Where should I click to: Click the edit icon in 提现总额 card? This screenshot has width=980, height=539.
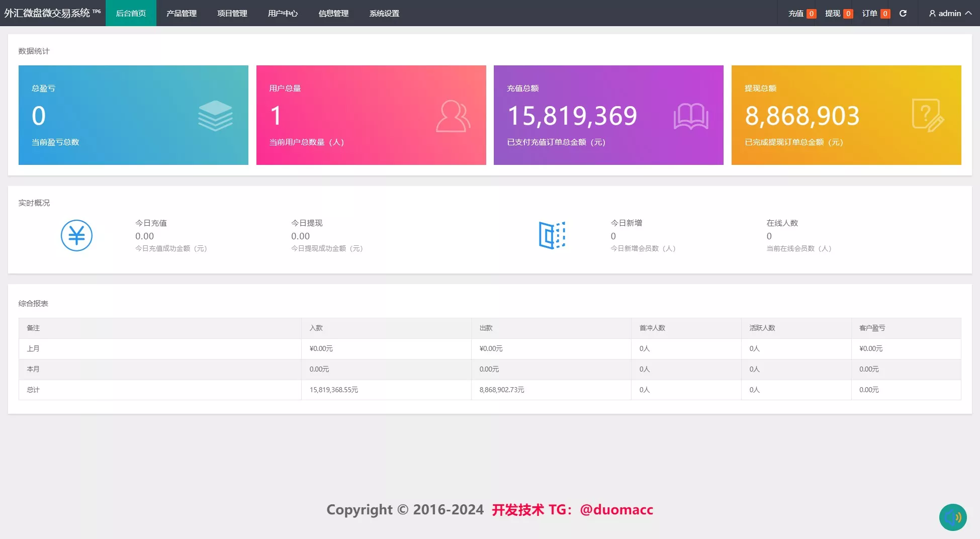tap(928, 116)
